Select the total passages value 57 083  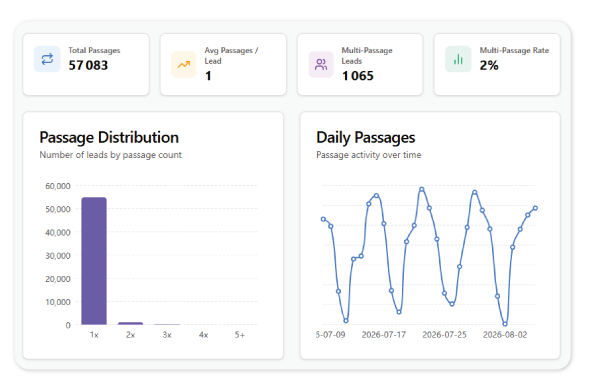(x=88, y=66)
